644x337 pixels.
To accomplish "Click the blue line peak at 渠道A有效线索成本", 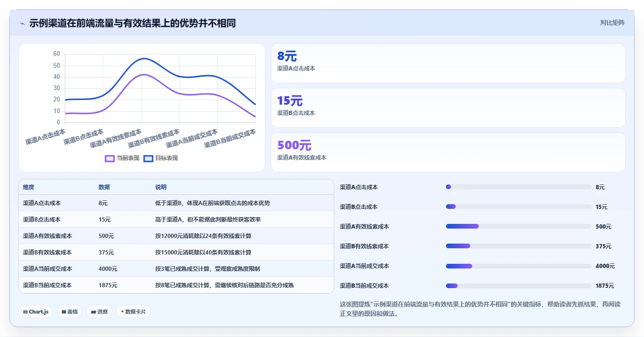I will 142,59.
